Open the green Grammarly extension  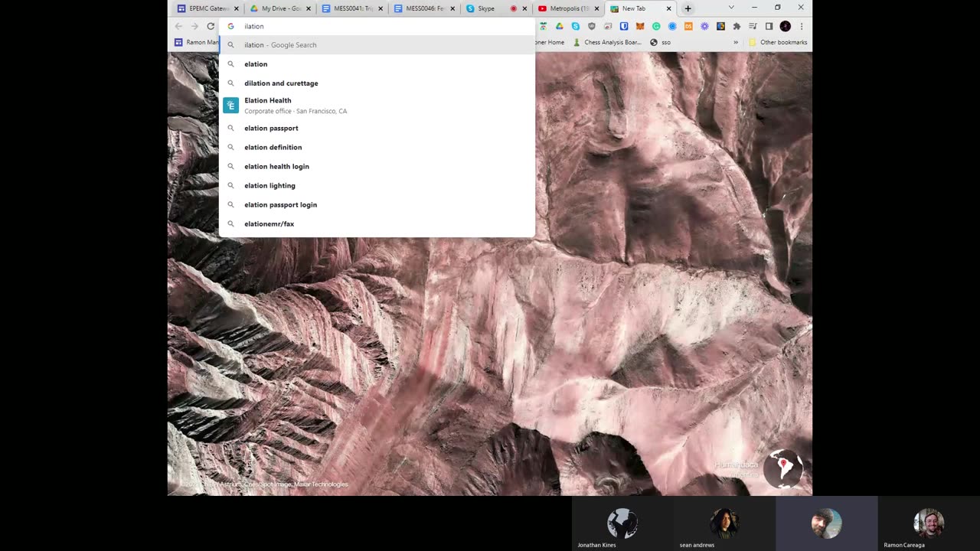[x=656, y=26]
